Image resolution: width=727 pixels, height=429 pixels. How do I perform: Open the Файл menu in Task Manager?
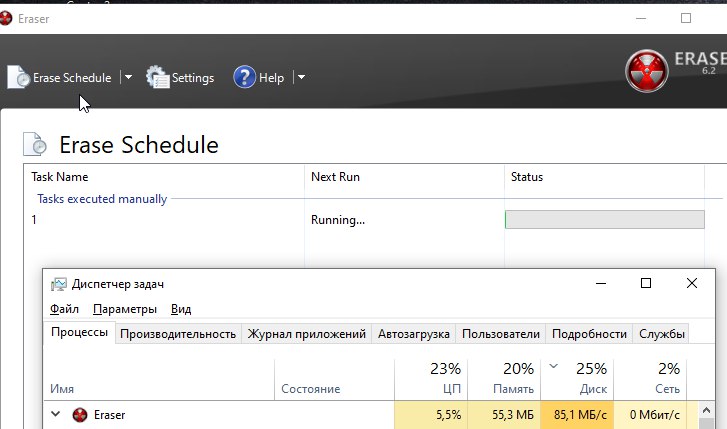[x=64, y=309]
